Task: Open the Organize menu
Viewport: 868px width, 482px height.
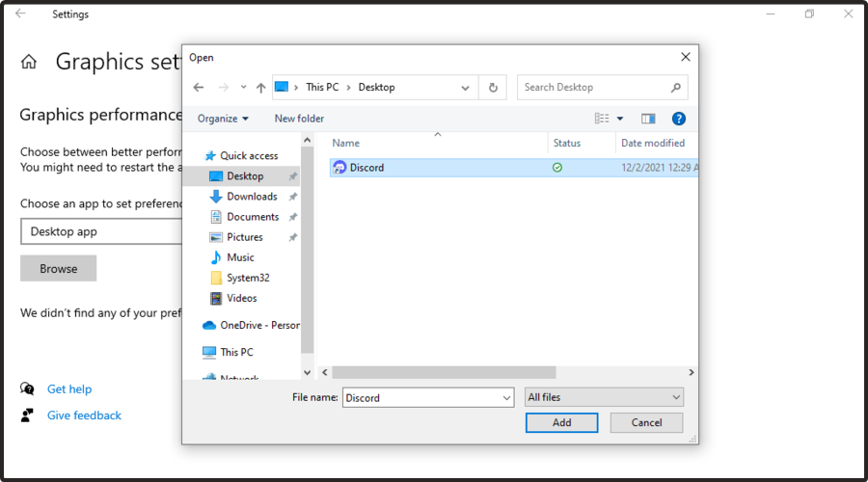Action: pos(223,119)
